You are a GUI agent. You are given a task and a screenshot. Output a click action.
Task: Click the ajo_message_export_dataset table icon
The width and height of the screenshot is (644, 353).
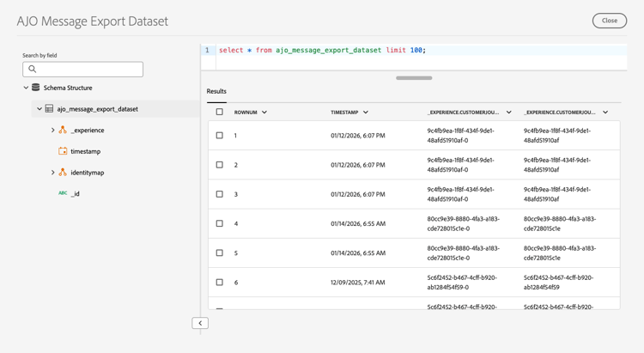[49, 109]
